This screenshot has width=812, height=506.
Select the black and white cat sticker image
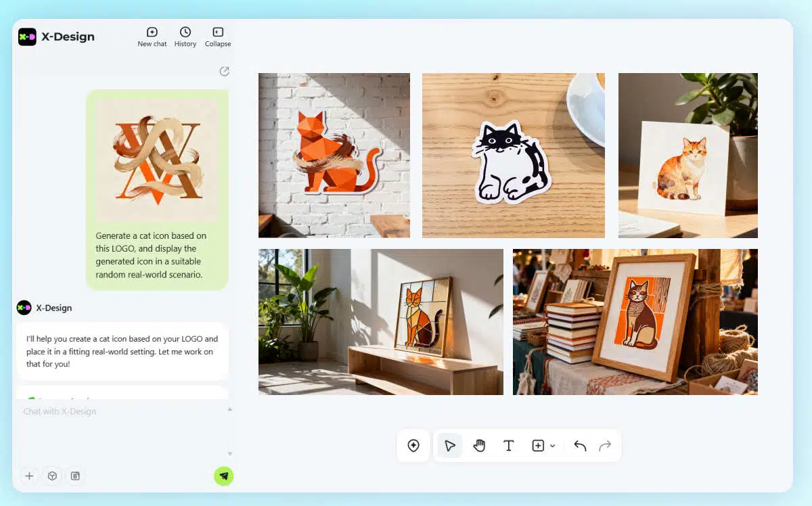tap(513, 156)
